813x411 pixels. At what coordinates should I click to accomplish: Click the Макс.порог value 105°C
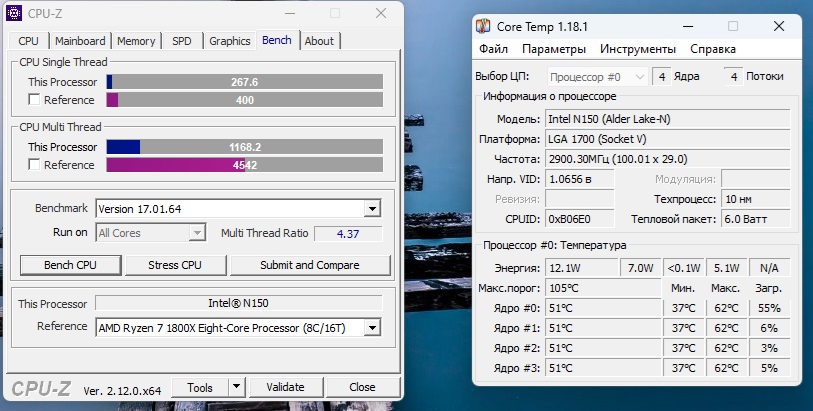pyautogui.click(x=603, y=288)
